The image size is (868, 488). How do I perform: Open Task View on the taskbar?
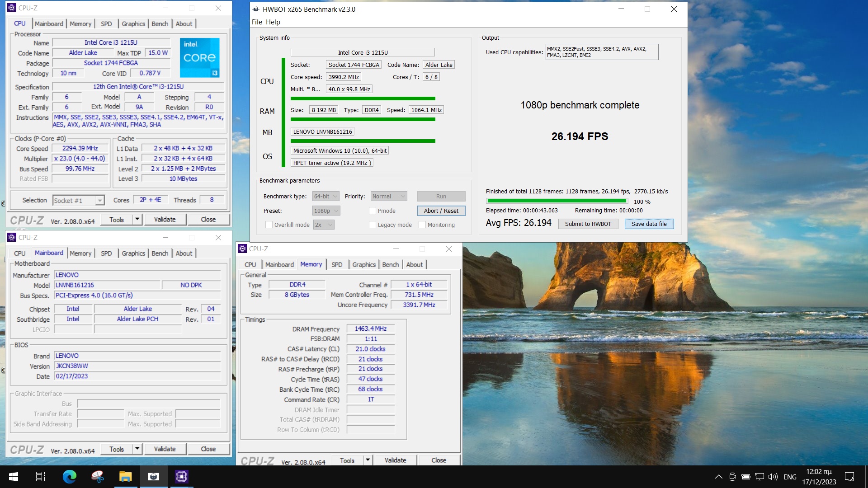pyautogui.click(x=41, y=477)
